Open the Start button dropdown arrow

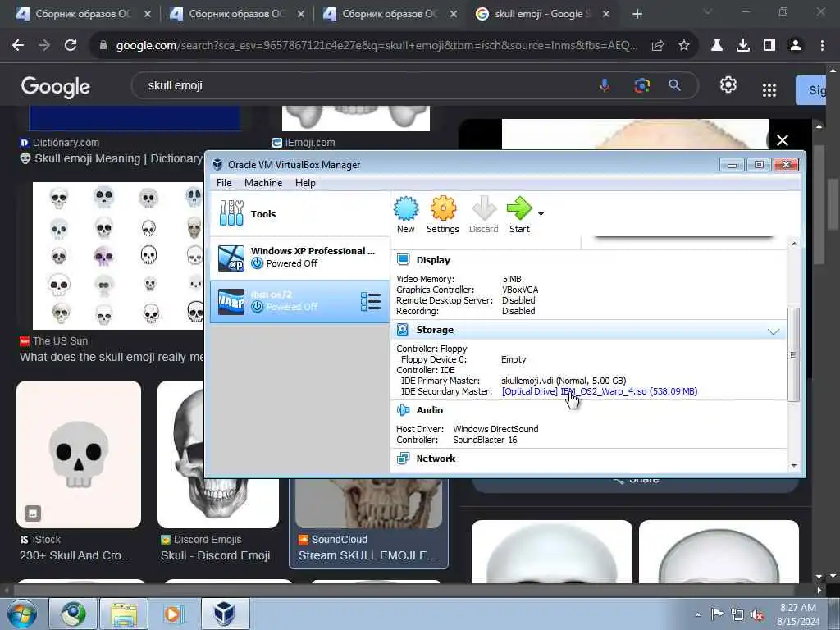pos(541,214)
